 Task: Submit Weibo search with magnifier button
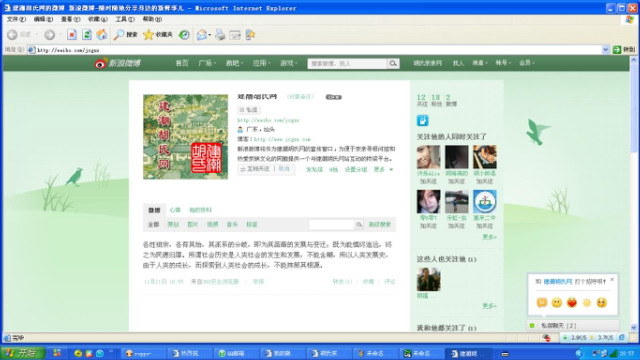(393, 64)
